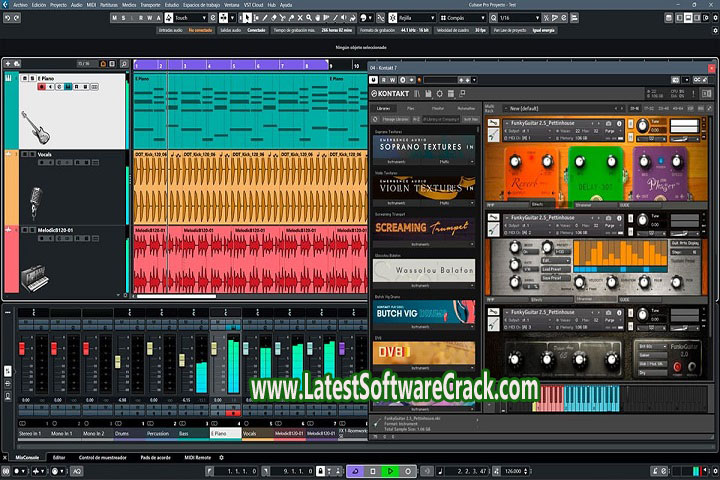Screen dimensions: 720x480
Task: Open the Control de muestreador tab
Action: pyautogui.click(x=102, y=457)
